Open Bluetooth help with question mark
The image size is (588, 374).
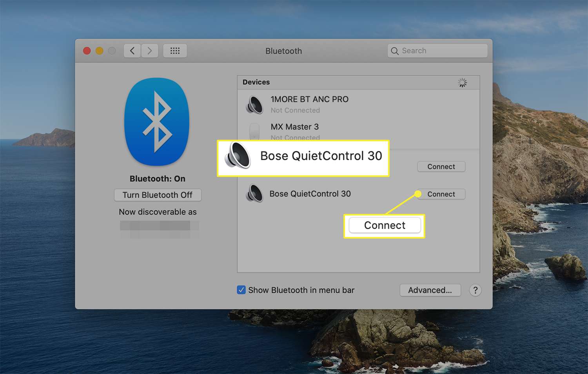pyautogui.click(x=475, y=290)
